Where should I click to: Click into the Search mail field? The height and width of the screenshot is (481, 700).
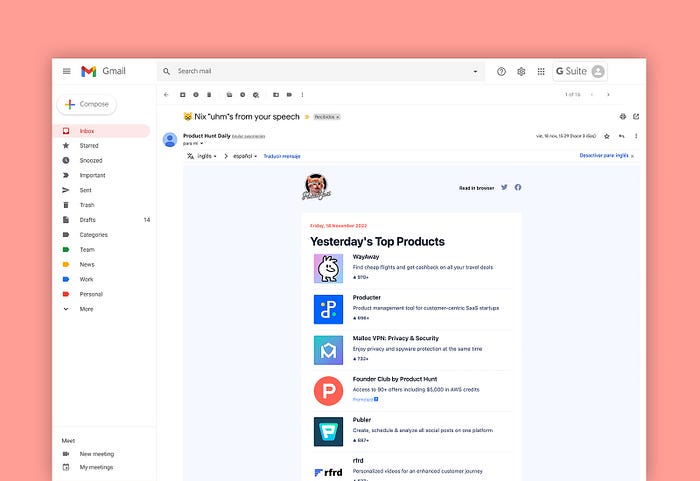[321, 71]
